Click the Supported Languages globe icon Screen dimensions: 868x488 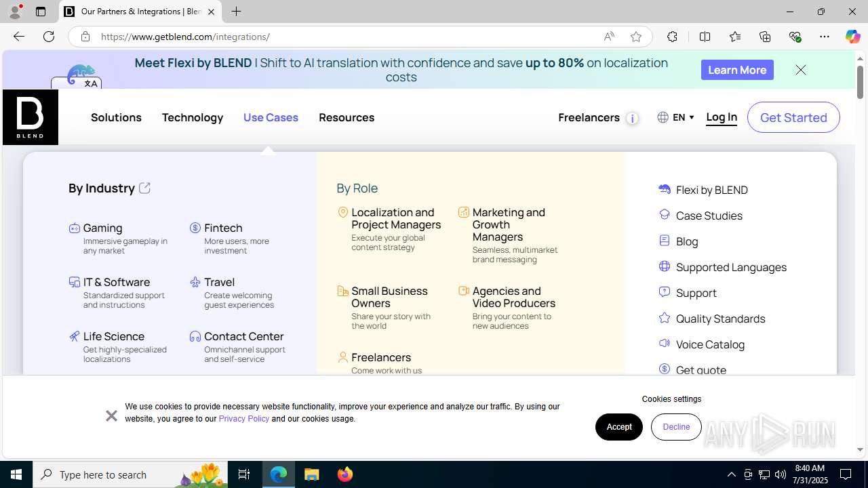point(665,266)
